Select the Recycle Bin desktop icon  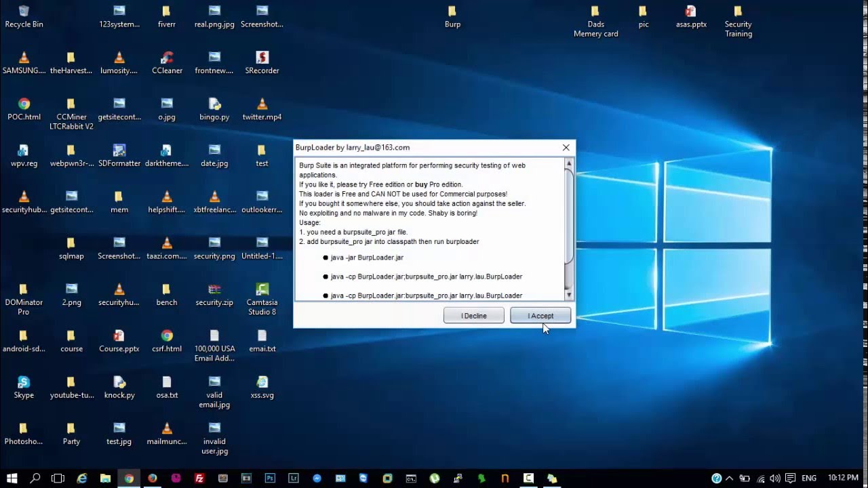[24, 17]
